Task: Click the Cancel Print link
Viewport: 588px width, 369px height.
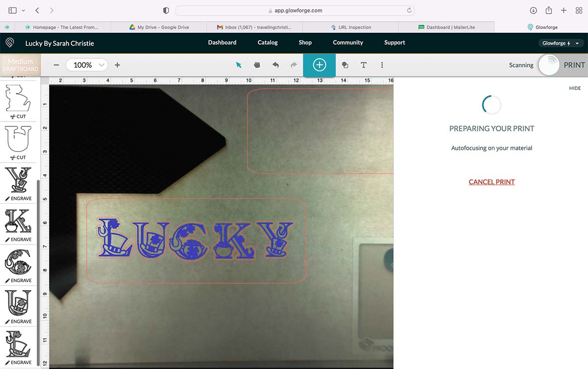Action: tap(491, 182)
